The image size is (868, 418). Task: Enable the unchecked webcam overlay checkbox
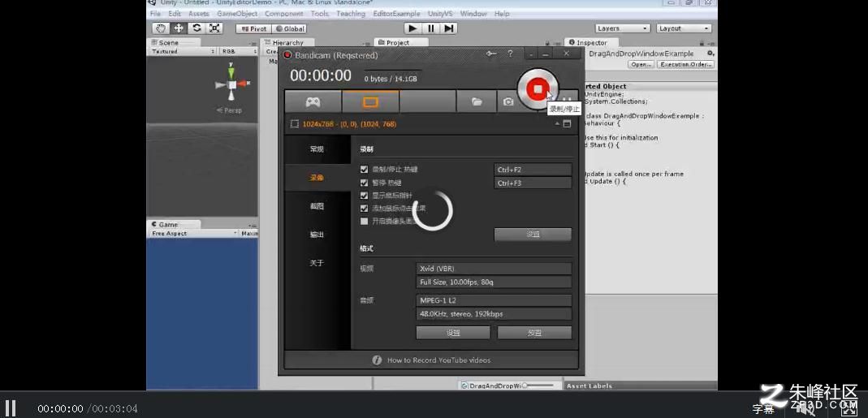(365, 222)
